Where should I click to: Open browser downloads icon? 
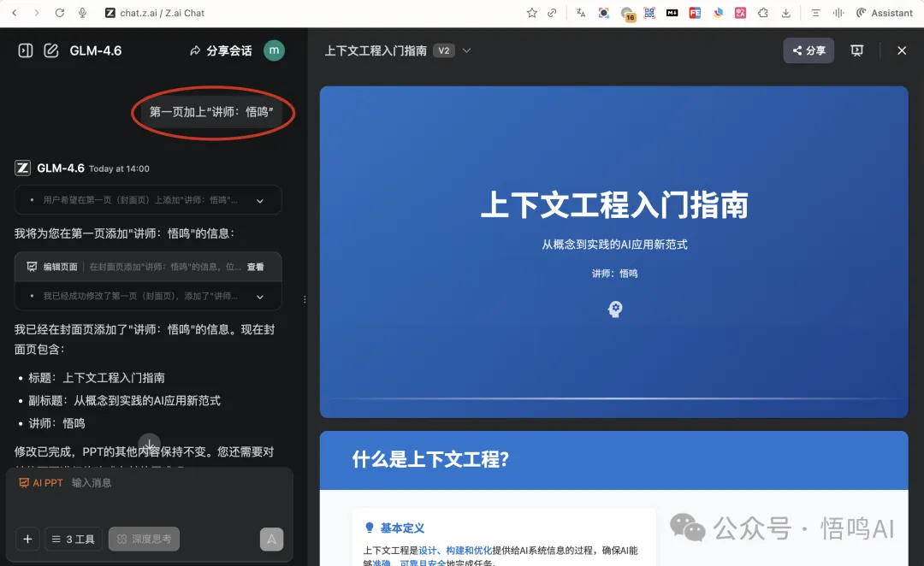785,13
